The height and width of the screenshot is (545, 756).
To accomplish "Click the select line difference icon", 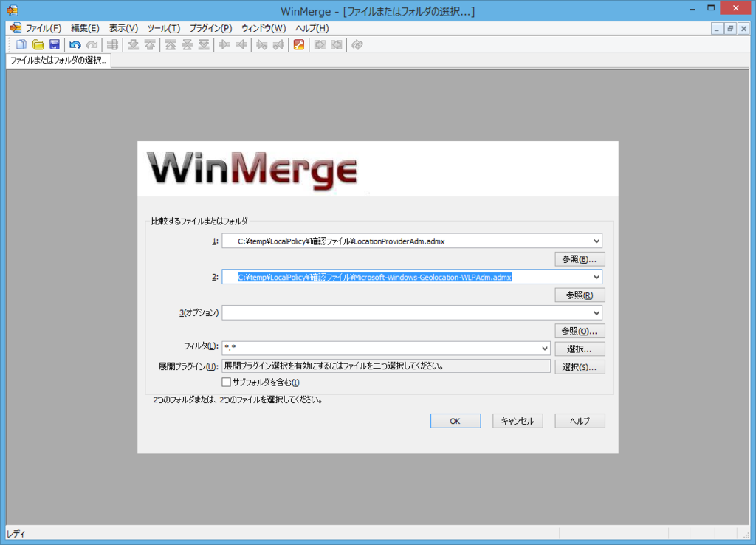I will [x=112, y=45].
